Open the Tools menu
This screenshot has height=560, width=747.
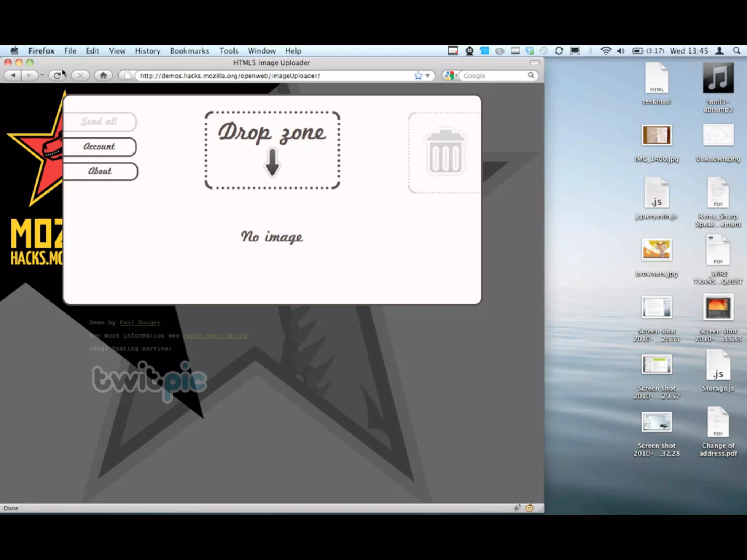(x=228, y=51)
